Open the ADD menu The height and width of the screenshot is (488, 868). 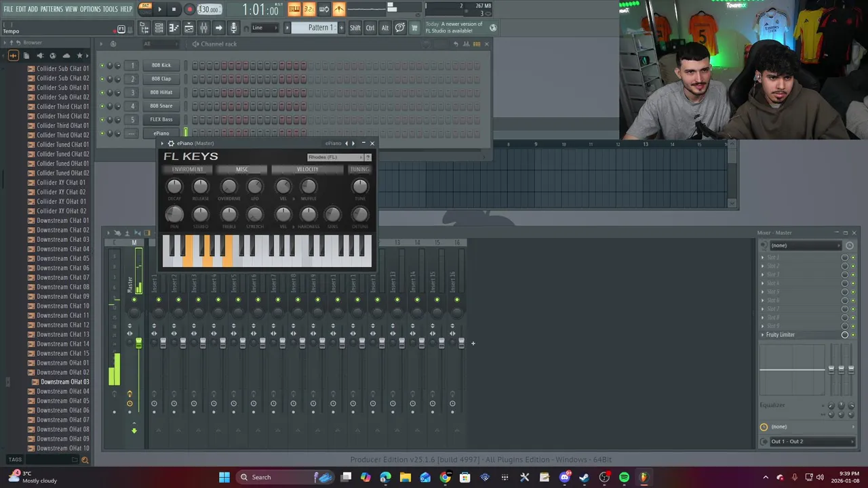33,9
